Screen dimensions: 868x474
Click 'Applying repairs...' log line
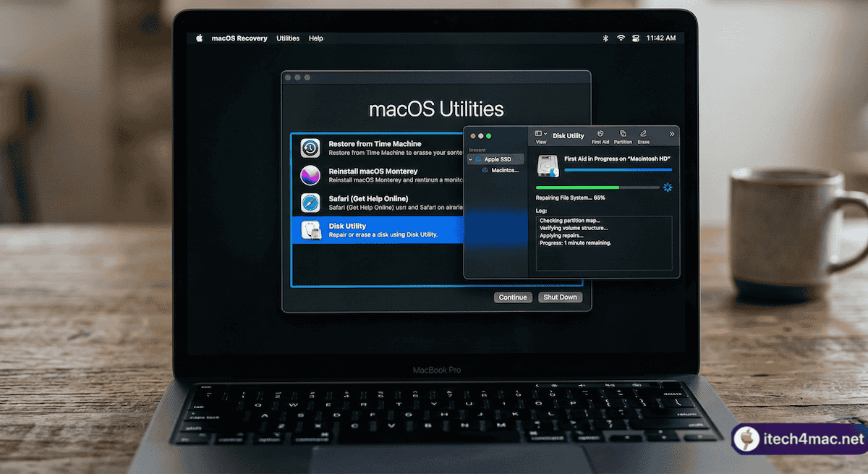[x=561, y=235]
